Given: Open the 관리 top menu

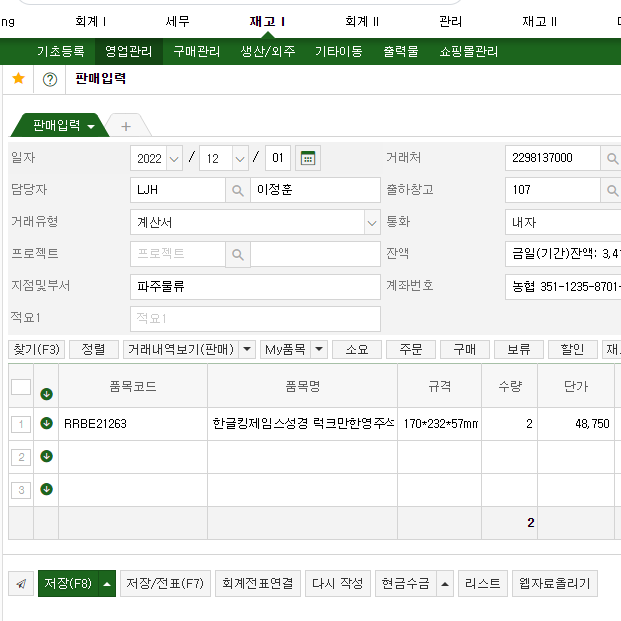Looking at the screenshot, I should pyautogui.click(x=450, y=21).
